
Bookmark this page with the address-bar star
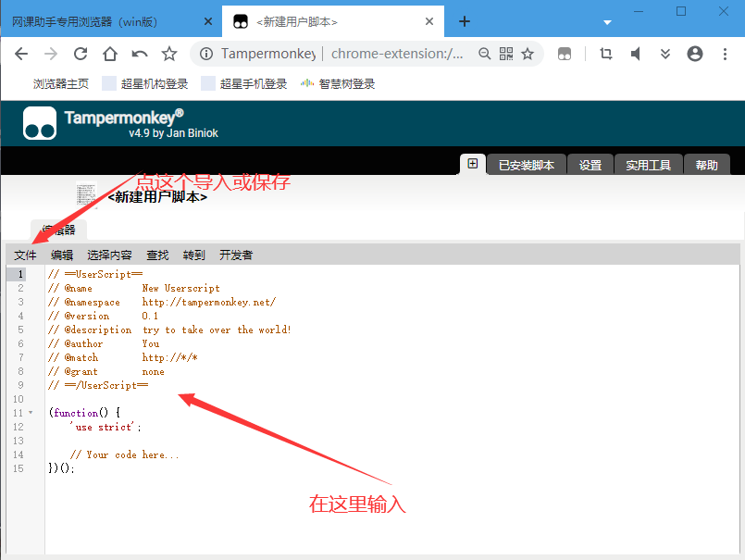(x=528, y=54)
